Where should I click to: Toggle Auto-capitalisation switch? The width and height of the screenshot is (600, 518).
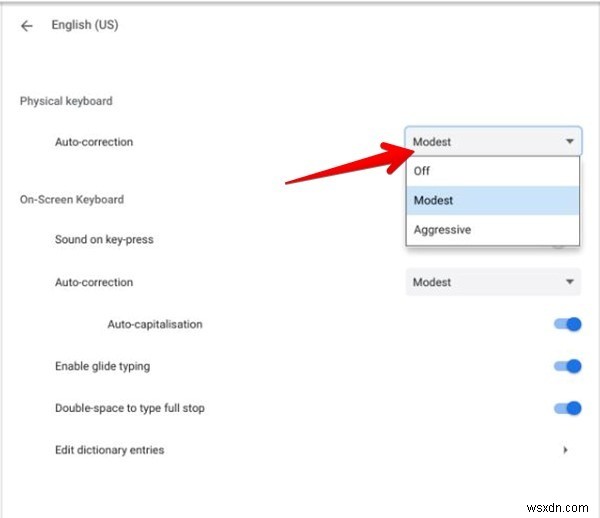[568, 324]
